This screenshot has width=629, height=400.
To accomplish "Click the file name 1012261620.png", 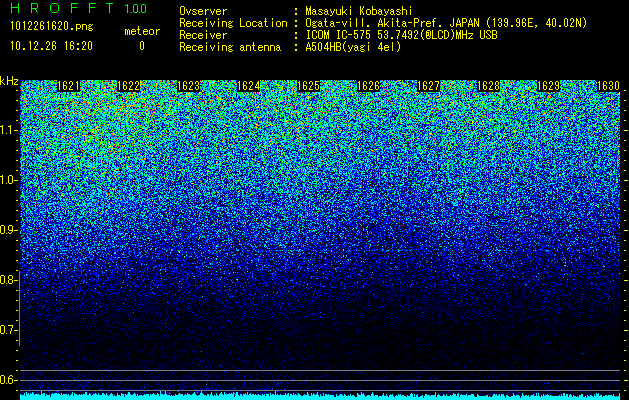I will 52,26.
